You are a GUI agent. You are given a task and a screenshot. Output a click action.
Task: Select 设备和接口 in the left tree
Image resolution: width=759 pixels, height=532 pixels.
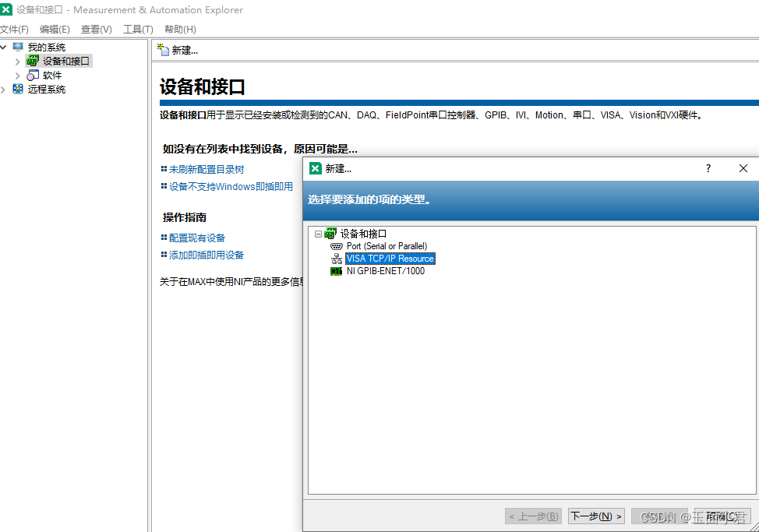pyautogui.click(x=65, y=61)
